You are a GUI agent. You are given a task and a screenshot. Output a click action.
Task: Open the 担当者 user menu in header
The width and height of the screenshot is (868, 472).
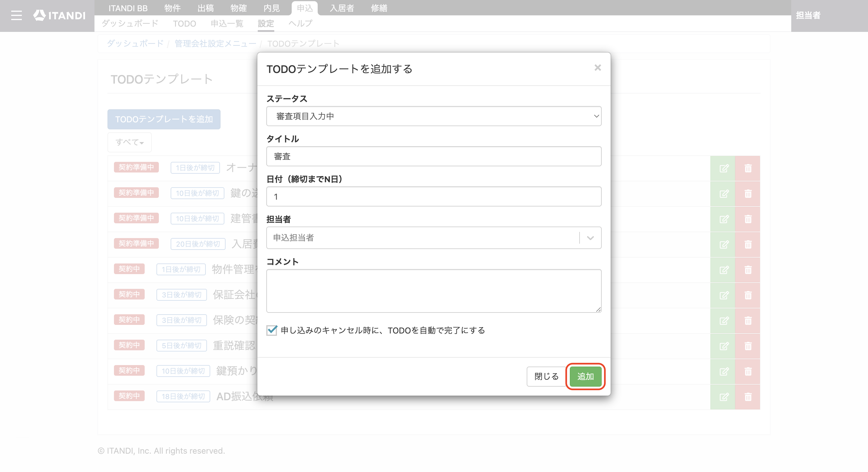(808, 16)
